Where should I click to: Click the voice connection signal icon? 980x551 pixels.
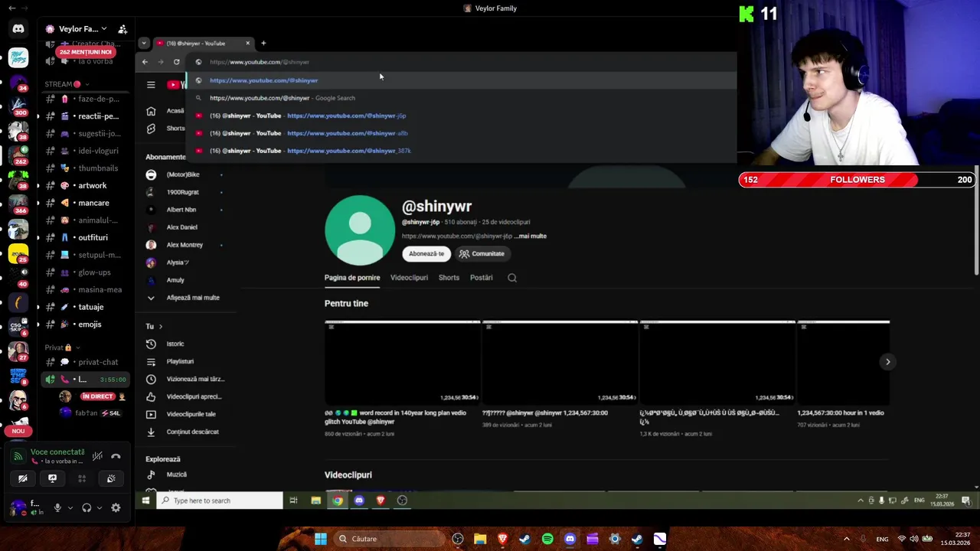click(18, 456)
